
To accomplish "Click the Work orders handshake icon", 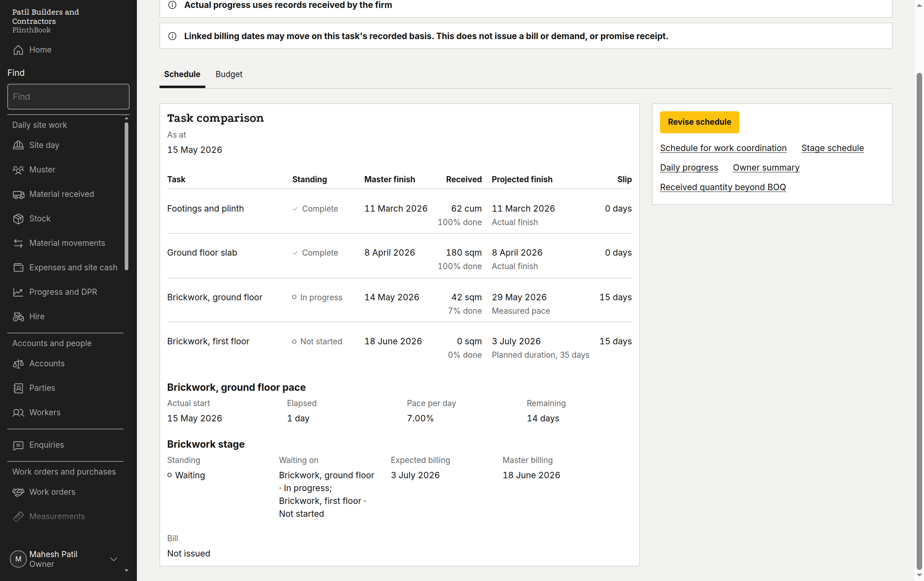I will point(18,492).
